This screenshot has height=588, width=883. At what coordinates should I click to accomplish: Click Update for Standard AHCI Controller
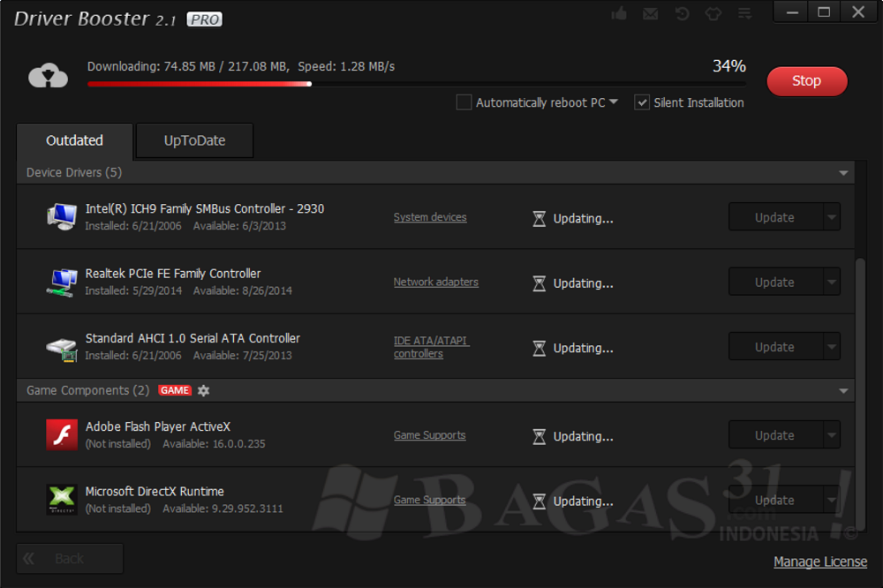click(776, 346)
